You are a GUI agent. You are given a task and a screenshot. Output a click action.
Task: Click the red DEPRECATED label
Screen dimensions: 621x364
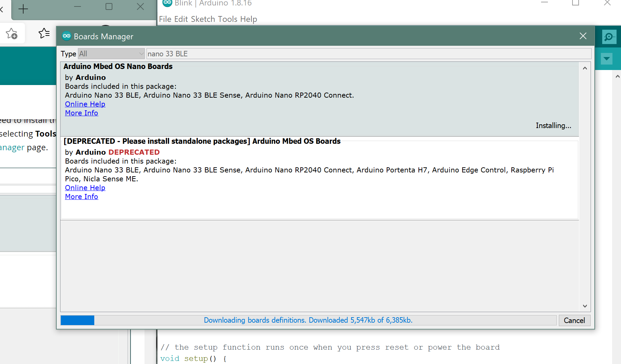pyautogui.click(x=134, y=152)
